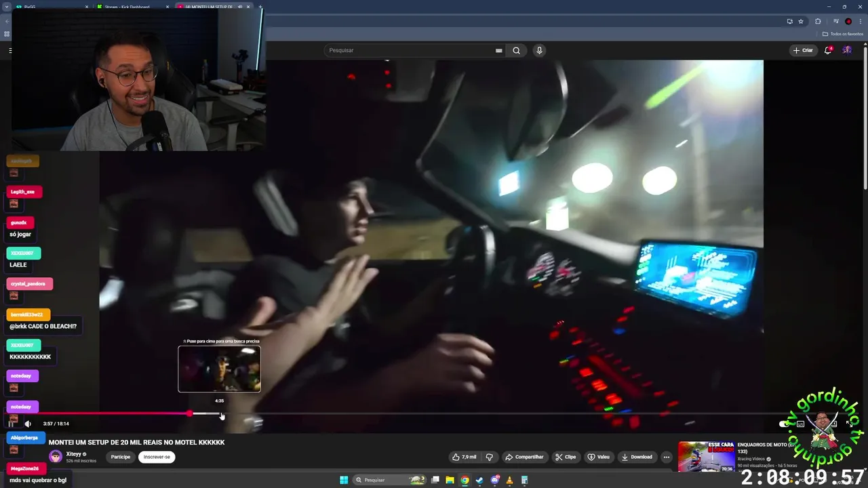
Task: Mute the audio on the YouTube tab
Action: [x=240, y=7]
